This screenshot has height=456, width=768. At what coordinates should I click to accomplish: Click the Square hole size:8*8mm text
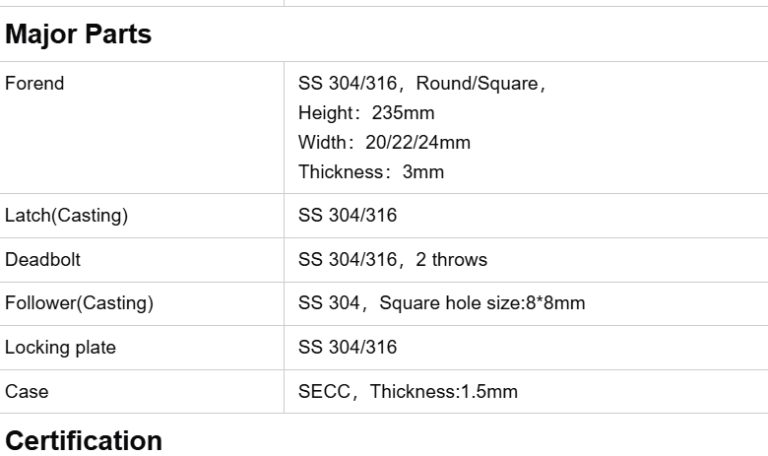point(482,304)
